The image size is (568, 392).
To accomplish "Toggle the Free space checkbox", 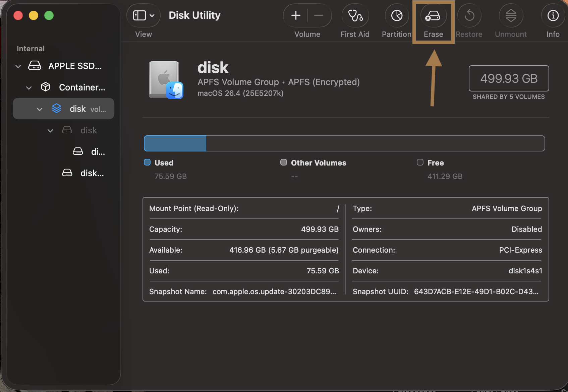I will point(420,162).
